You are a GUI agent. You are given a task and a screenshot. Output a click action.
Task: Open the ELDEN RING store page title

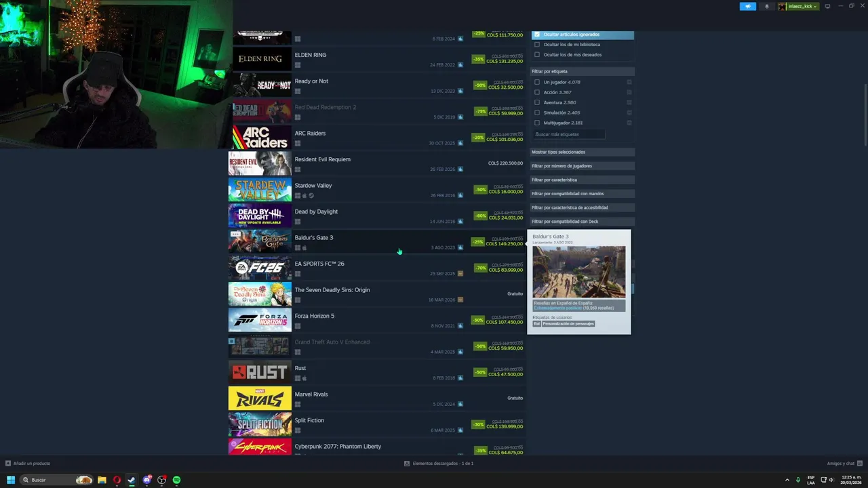pyautogui.click(x=311, y=55)
